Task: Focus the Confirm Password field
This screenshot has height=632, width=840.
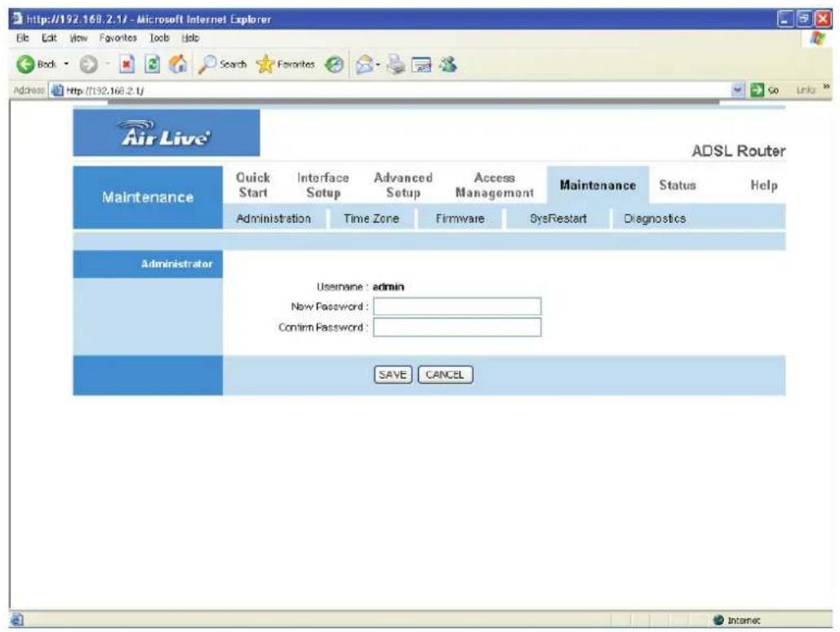Action: [x=457, y=327]
